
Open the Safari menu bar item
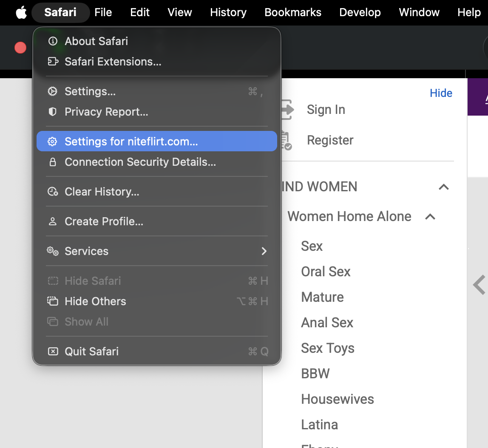pos(60,12)
